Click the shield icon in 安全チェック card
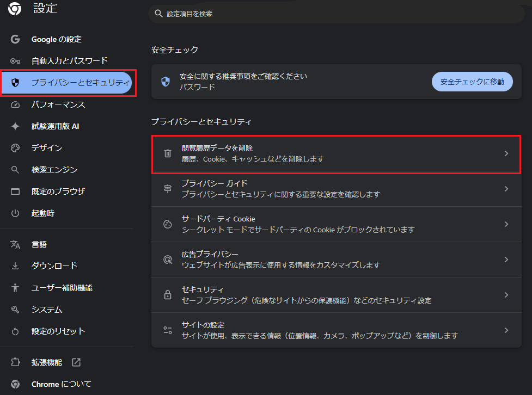 (x=166, y=82)
